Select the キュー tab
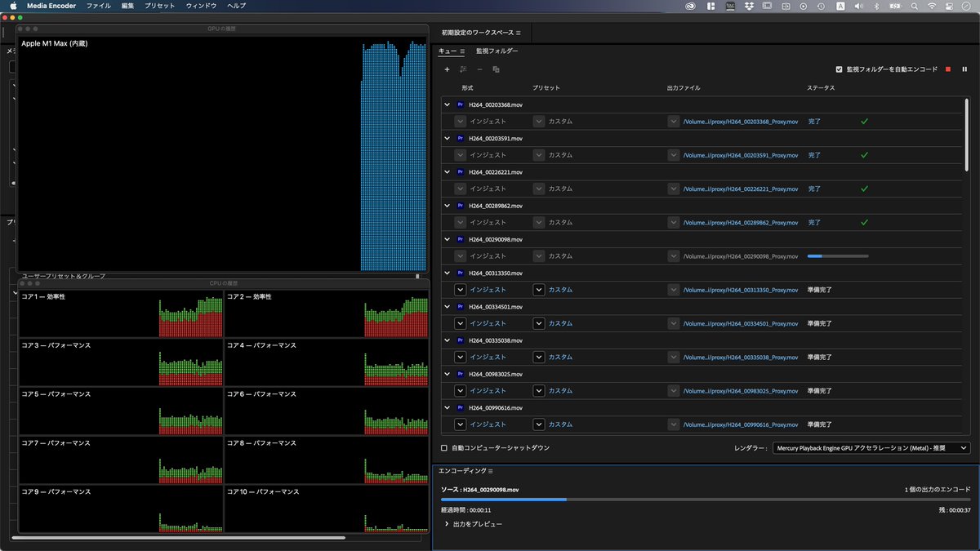Image resolution: width=980 pixels, height=551 pixels. coord(448,51)
